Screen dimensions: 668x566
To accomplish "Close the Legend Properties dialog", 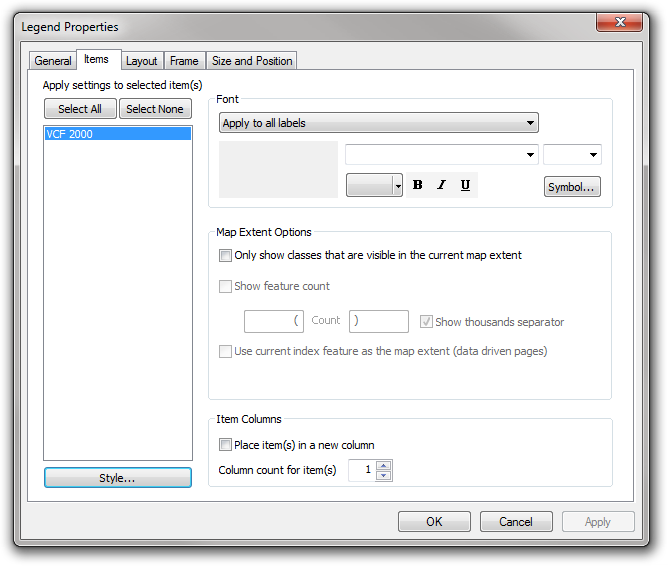I will 619,23.
